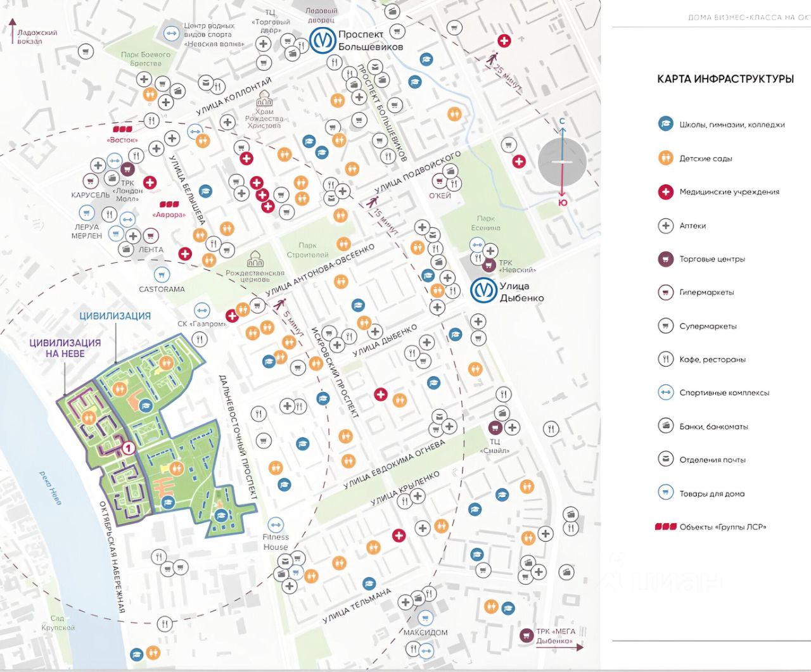Viewport: 811px width, 672px height.
Task: Click the supermarkets legend icon
Action: [665, 326]
